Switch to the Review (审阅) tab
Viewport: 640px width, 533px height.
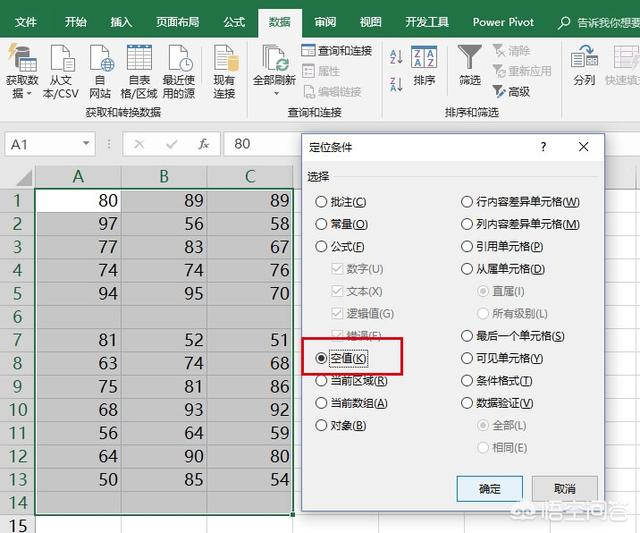pyautogui.click(x=325, y=22)
